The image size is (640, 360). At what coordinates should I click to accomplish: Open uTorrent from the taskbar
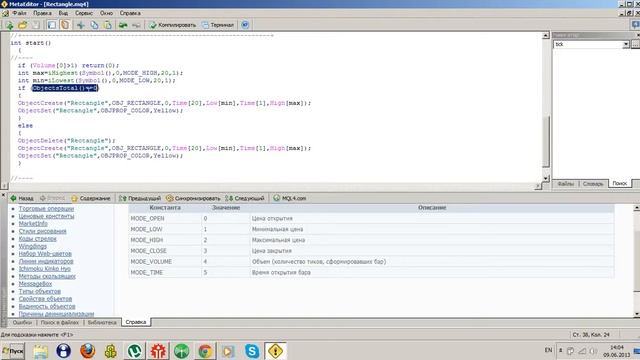(134, 351)
